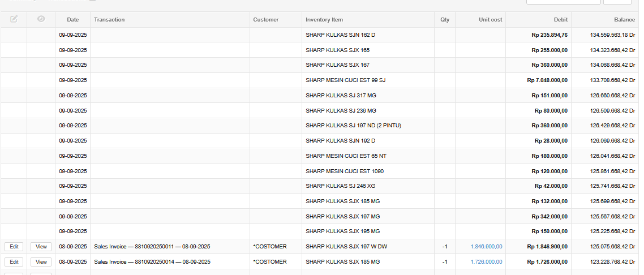
Task: Click the Date column header
Action: tap(72, 20)
